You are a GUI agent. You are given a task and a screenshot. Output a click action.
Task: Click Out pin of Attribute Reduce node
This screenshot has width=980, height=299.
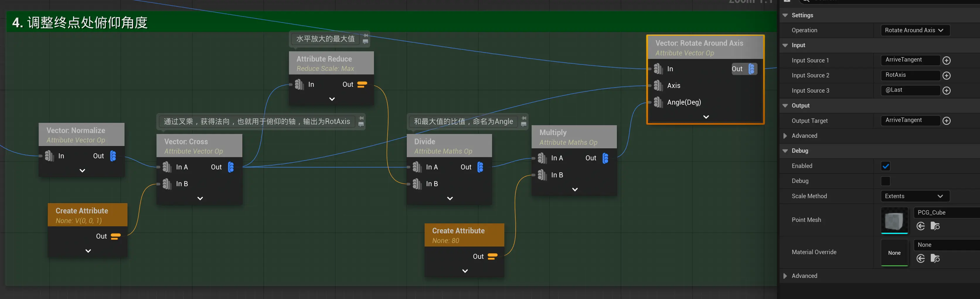(362, 84)
